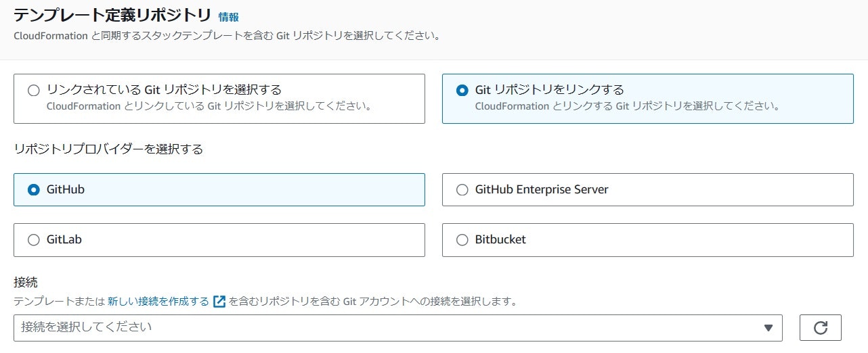
Task: Click the テンプレート定義リポジトリ heading
Action: pos(112,16)
